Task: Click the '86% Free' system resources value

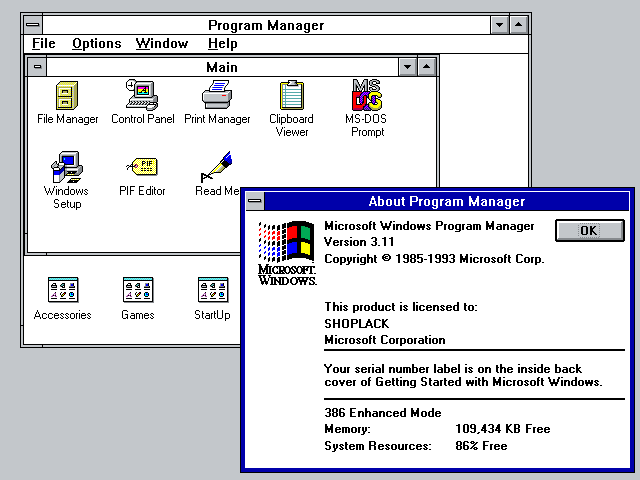Action: pos(481,445)
